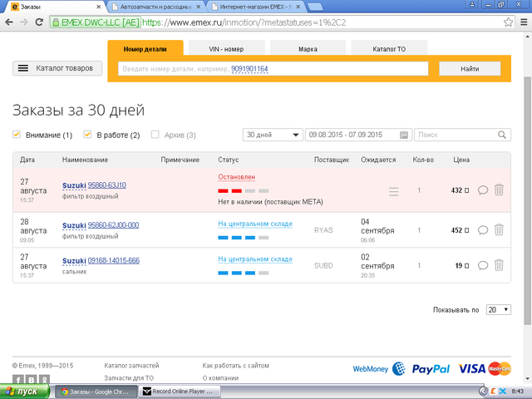Uncheck the "Внимание (1)" filter checkbox

point(17,135)
